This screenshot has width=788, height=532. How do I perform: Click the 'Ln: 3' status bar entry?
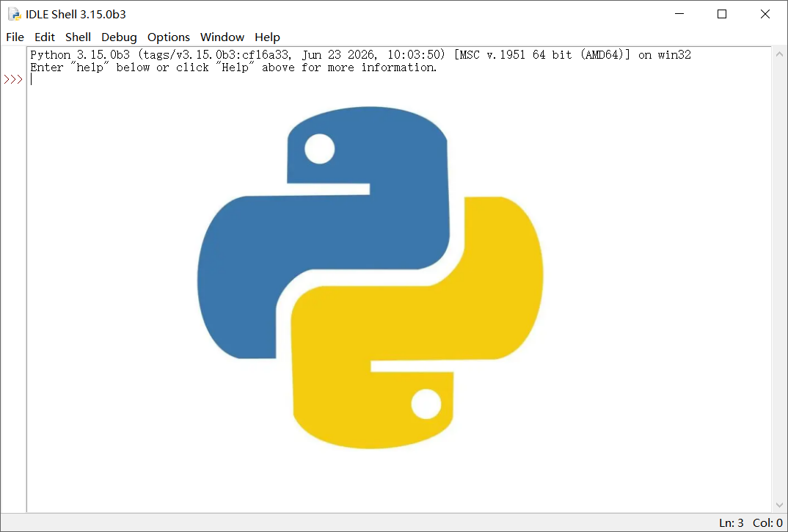pos(732,523)
